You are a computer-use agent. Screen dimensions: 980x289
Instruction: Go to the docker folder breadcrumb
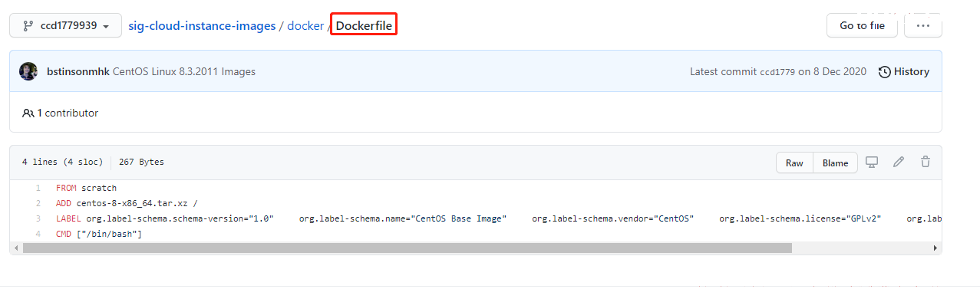click(x=305, y=25)
